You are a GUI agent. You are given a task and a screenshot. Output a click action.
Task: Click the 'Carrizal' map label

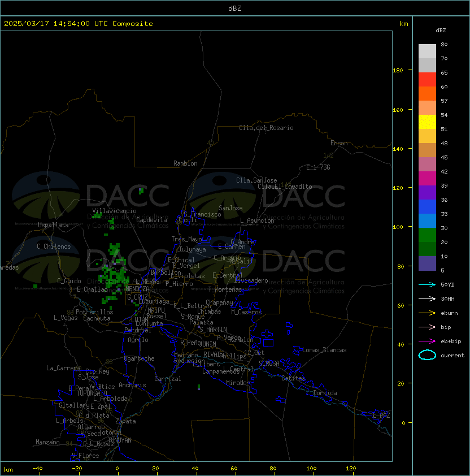coord(167,379)
